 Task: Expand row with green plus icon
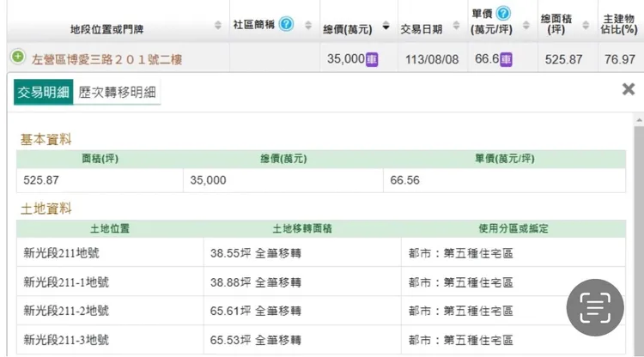(x=18, y=57)
